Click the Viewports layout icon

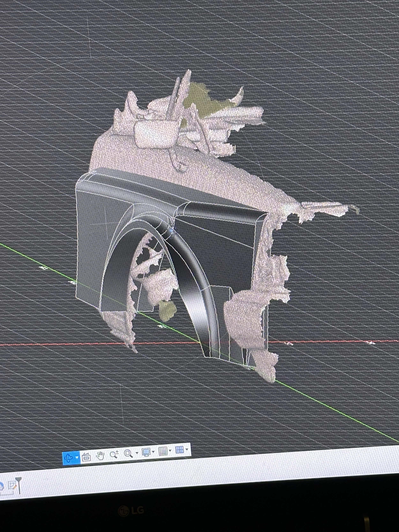pyautogui.click(x=179, y=449)
